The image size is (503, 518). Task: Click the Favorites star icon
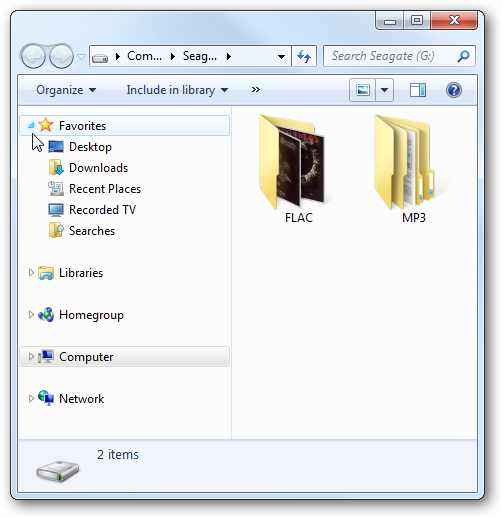click(46, 125)
